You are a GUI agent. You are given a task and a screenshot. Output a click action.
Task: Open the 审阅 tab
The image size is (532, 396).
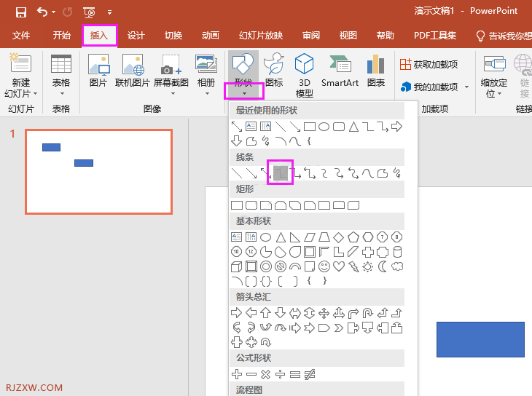click(x=311, y=35)
